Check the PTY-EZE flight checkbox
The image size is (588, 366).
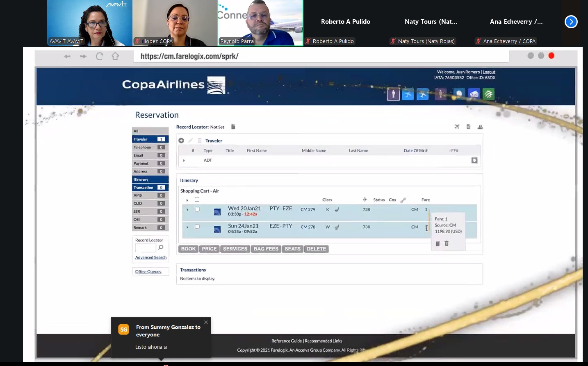(197, 209)
